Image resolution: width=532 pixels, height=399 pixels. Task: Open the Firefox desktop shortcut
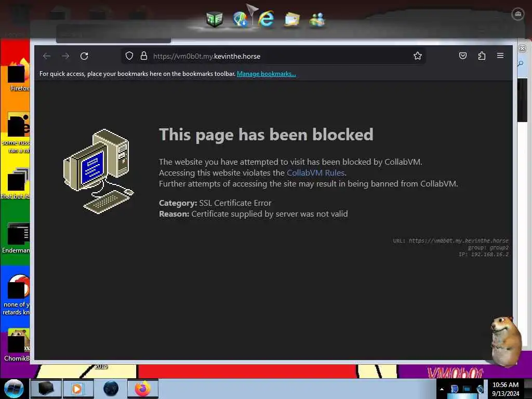(18, 75)
